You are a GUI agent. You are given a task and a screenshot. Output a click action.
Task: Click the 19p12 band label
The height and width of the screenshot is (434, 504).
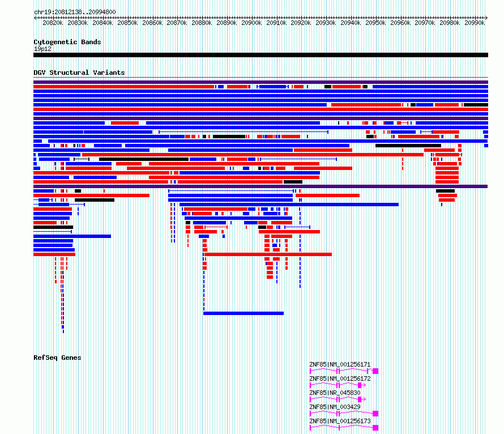(x=42, y=49)
